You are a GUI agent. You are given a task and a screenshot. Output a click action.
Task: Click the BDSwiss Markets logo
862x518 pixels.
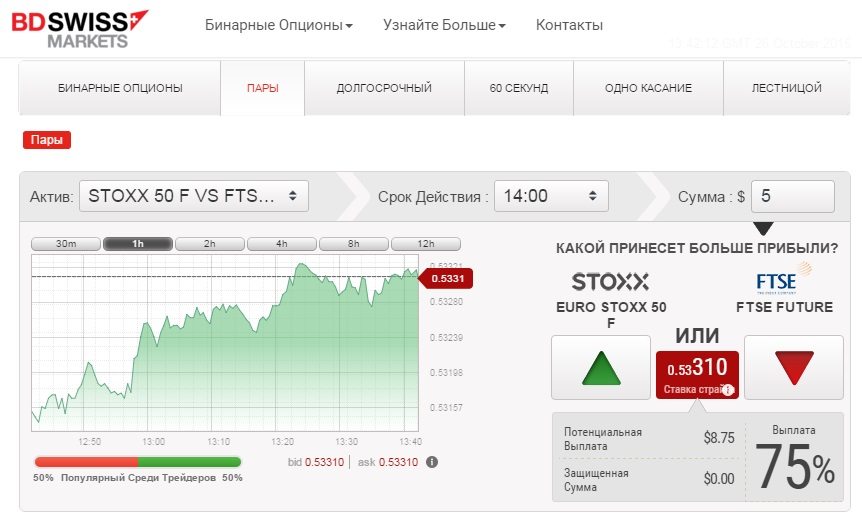tap(80, 29)
